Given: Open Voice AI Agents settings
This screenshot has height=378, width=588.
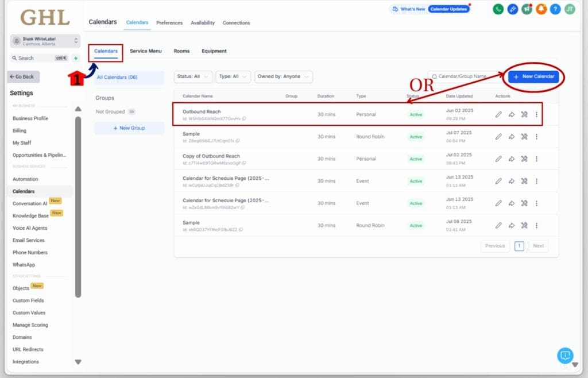Looking at the screenshot, I should click(30, 228).
